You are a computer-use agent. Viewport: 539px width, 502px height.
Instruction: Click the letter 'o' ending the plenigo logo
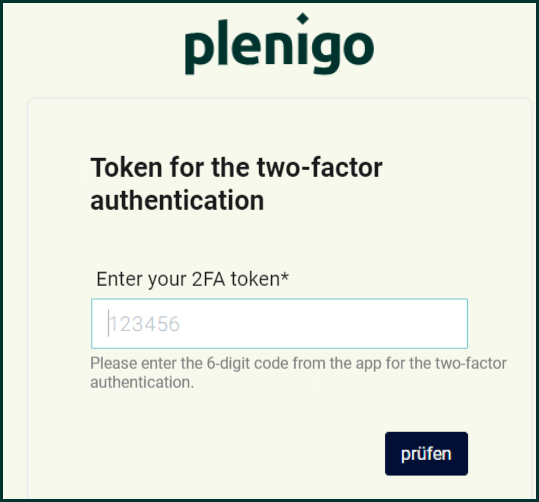pyautogui.click(x=359, y=47)
